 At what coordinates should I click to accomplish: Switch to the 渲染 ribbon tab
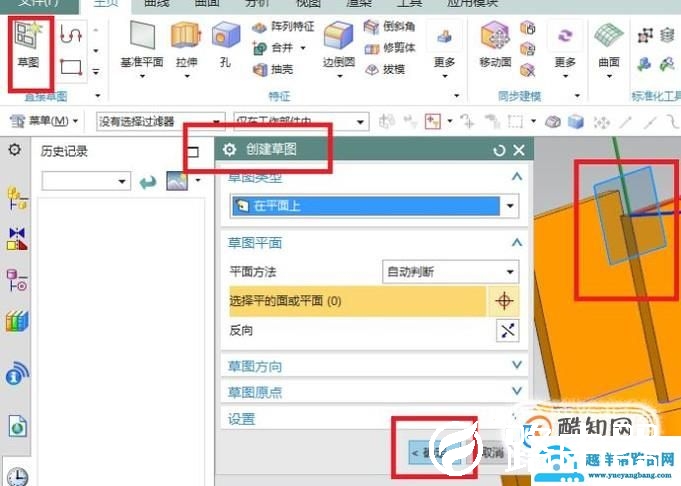359,3
